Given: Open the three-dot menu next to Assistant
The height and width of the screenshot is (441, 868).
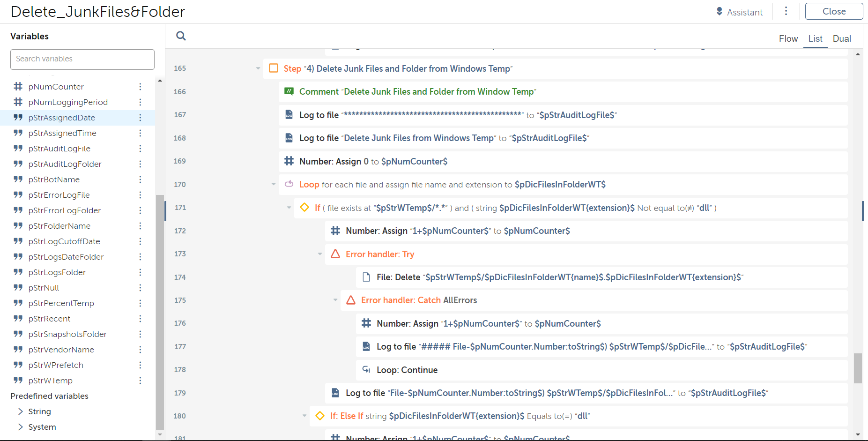Looking at the screenshot, I should click(x=786, y=11).
